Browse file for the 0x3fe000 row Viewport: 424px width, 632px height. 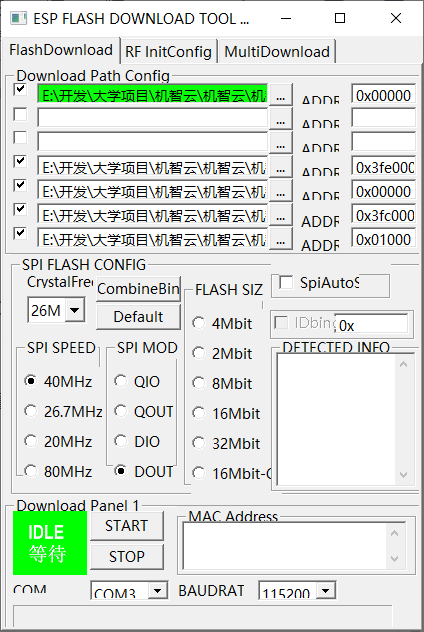pyautogui.click(x=281, y=166)
